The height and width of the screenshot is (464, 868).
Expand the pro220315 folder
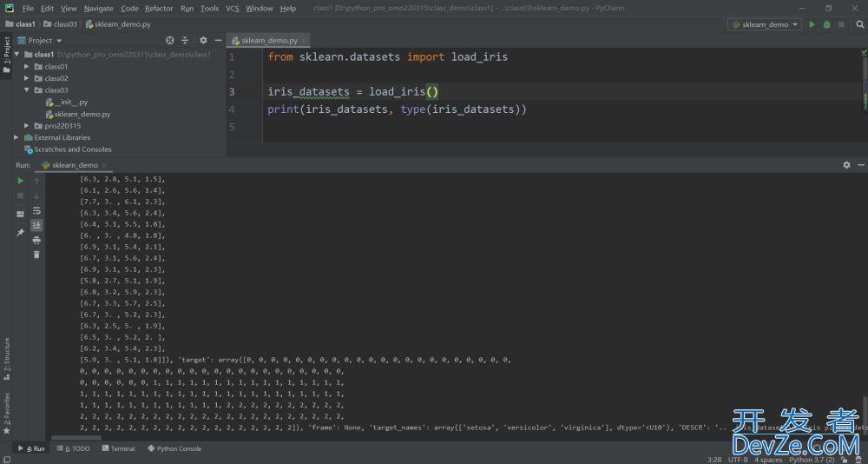[x=27, y=126]
